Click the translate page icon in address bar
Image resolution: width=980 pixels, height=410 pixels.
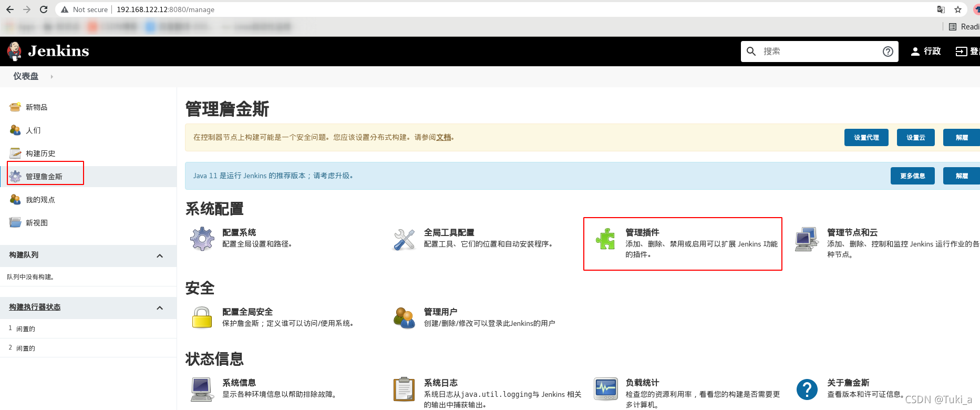pyautogui.click(x=941, y=9)
